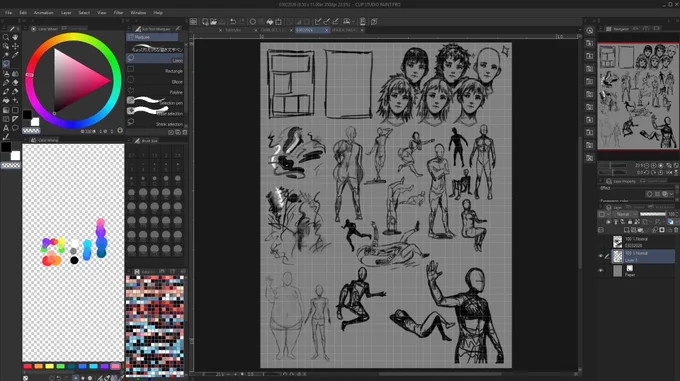Choose the Ellipse selection sub tool
680x381 pixels.
click(x=155, y=81)
